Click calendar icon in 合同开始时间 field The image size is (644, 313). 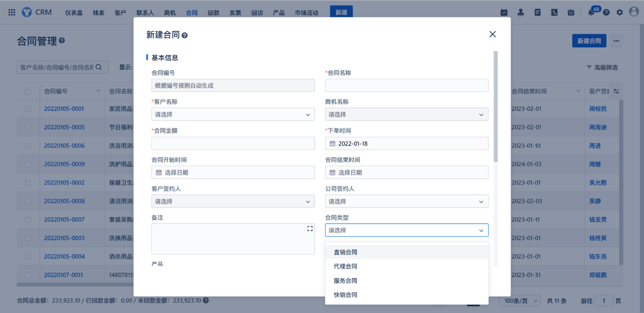tap(159, 173)
